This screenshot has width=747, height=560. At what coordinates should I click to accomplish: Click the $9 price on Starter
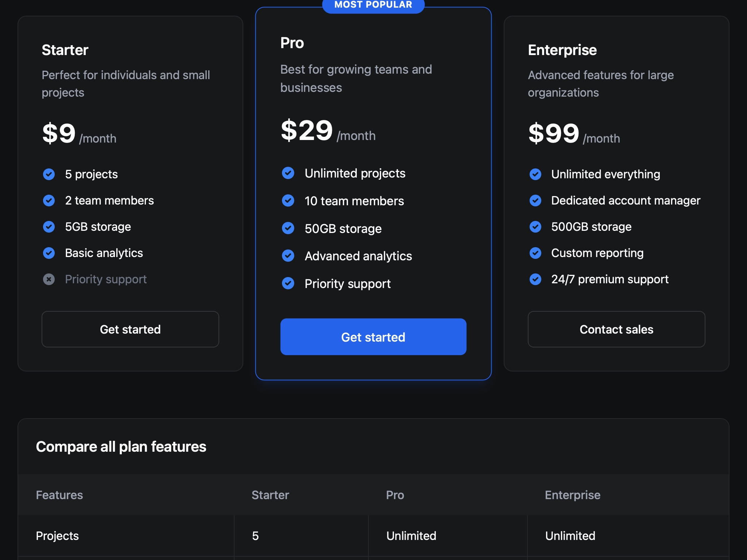click(x=59, y=133)
